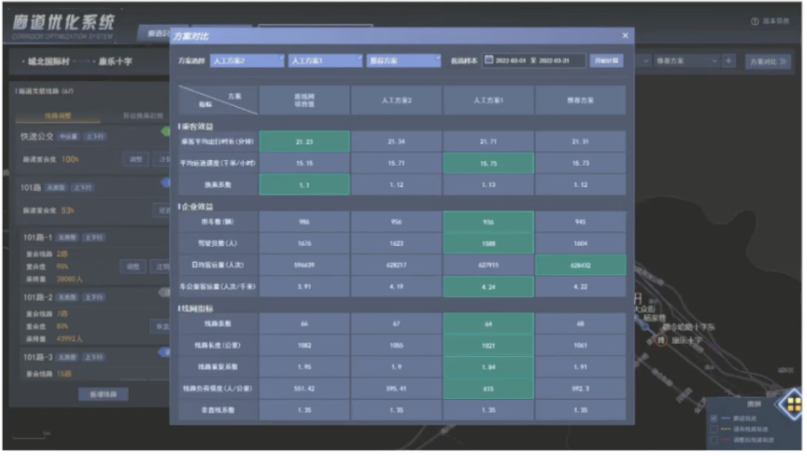Open the 版本信息 info icon link
Image resolution: width=807 pixels, height=456 pixels.
pyautogui.click(x=770, y=21)
